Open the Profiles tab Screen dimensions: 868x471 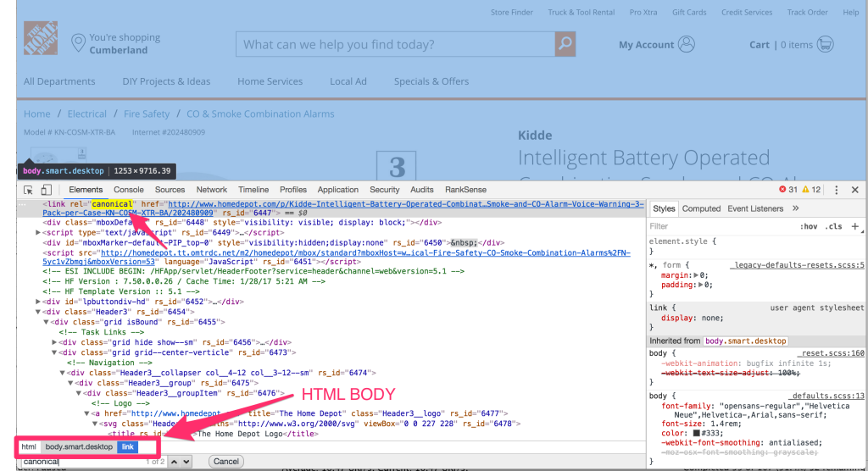pyautogui.click(x=292, y=190)
